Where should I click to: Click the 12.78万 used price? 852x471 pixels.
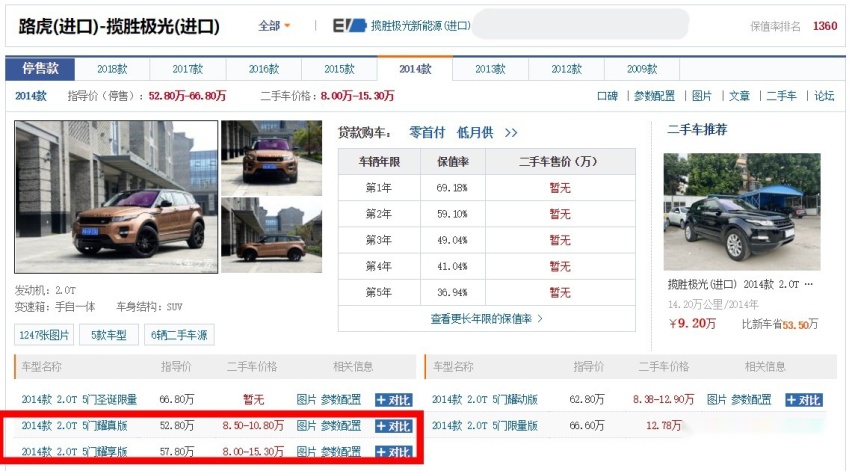663,426
